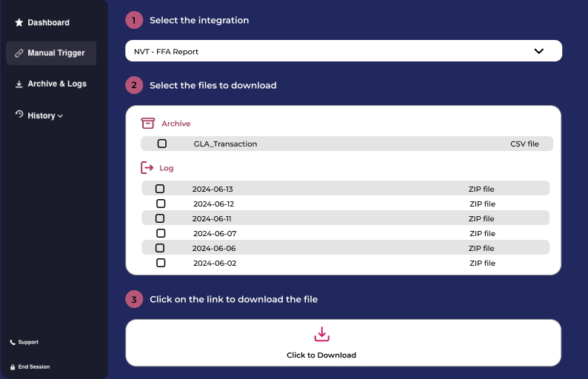Click the pink download arrow icon

pyautogui.click(x=321, y=334)
